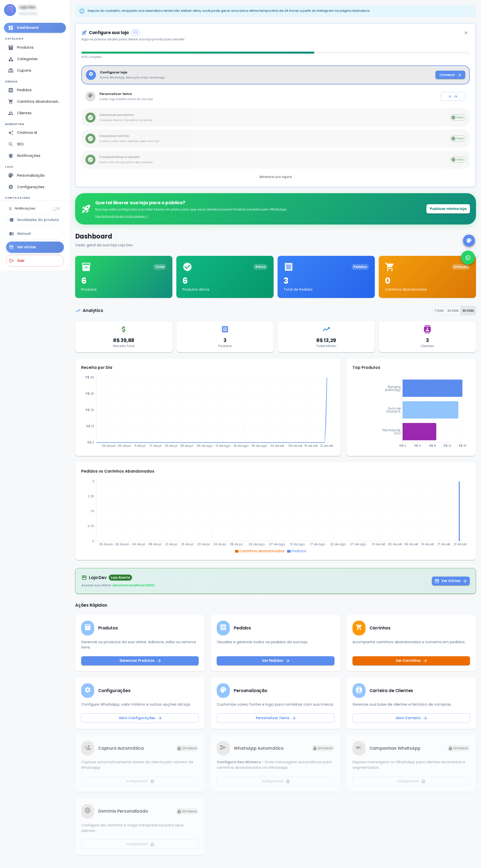This screenshot has height=868, width=481.
Task: Toggle the sidebar Notificações switch
Action: point(57,208)
